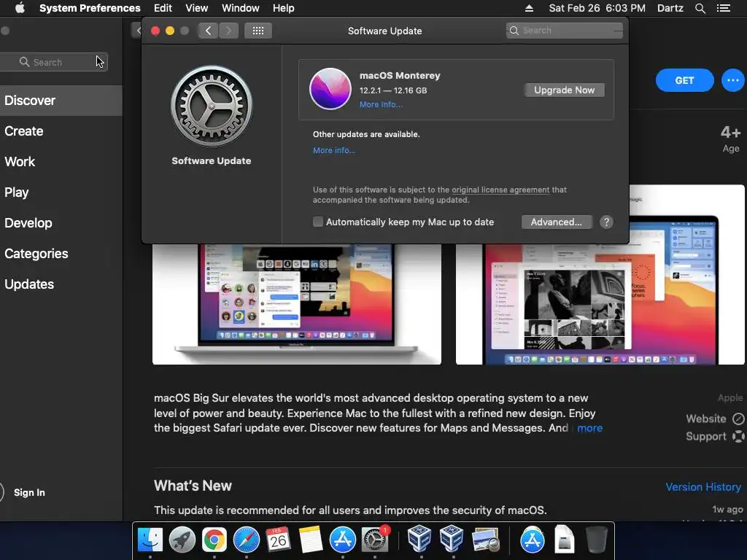Open the original license agreement link
The width and height of the screenshot is (747, 560).
(500, 190)
